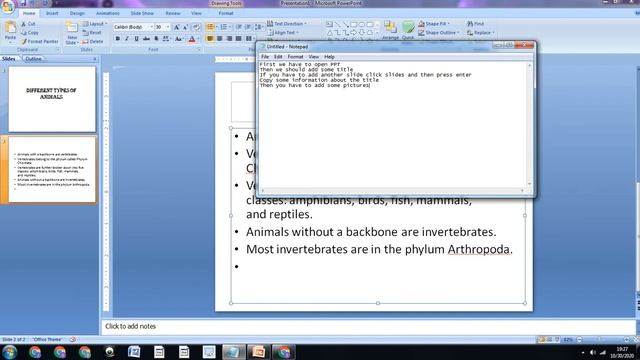Click the Office button in PowerPoint
This screenshot has height=360, width=640.
[x=7, y=7]
